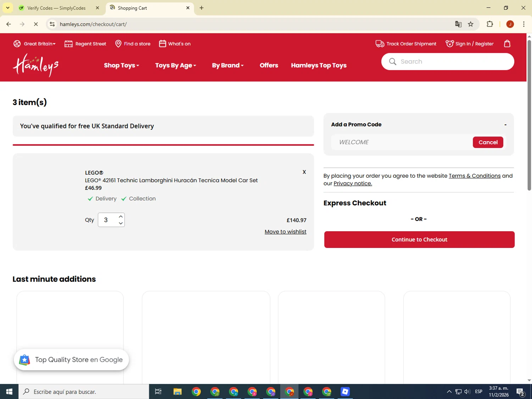Open Windows Start menu
Screen dimensions: 532x399
coord(9,392)
